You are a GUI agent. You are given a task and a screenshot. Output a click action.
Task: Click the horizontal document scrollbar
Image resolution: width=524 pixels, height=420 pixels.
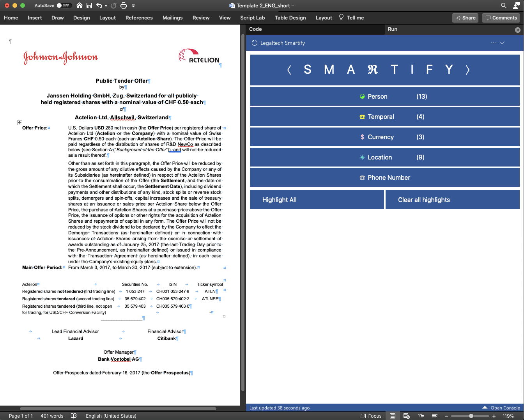click(118, 409)
